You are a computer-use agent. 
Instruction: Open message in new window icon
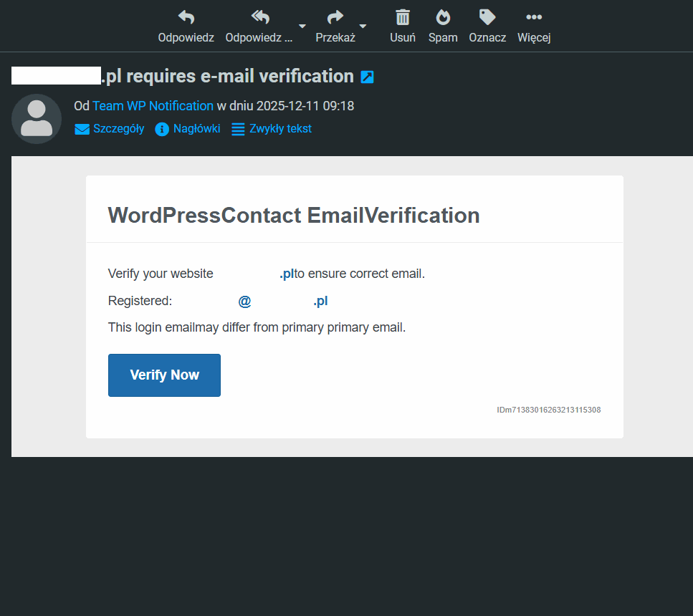click(x=367, y=77)
